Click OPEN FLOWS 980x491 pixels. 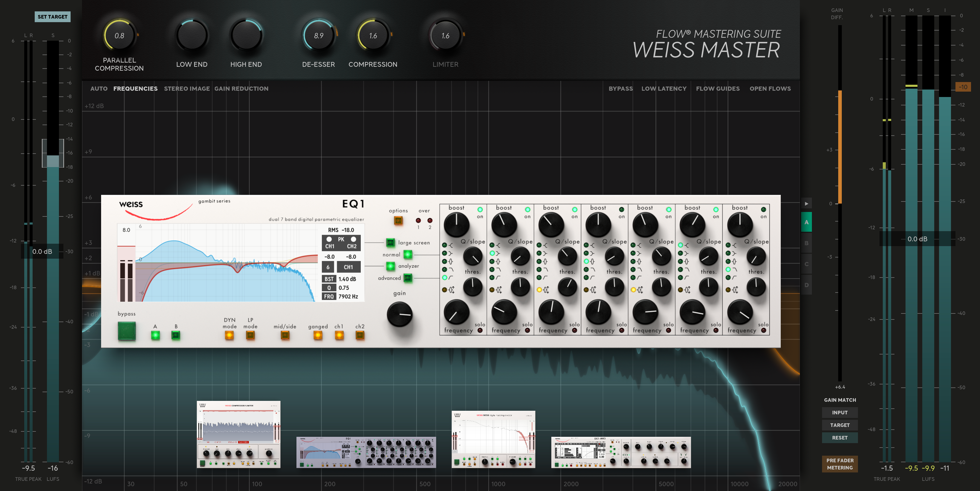click(x=770, y=89)
